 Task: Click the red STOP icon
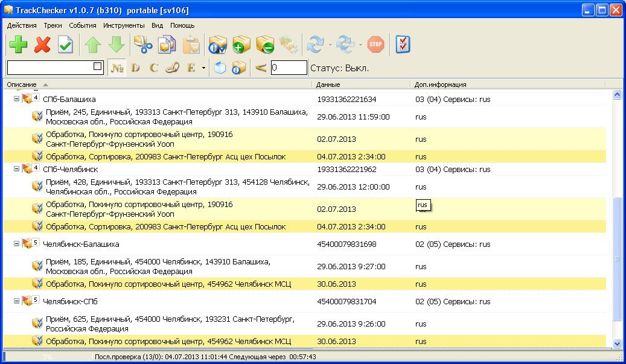pyautogui.click(x=375, y=44)
